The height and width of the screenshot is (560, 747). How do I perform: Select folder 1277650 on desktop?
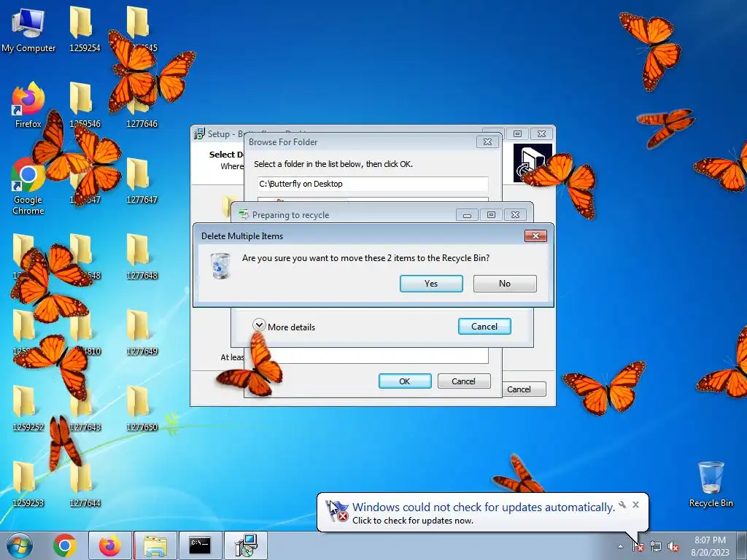coord(142,408)
